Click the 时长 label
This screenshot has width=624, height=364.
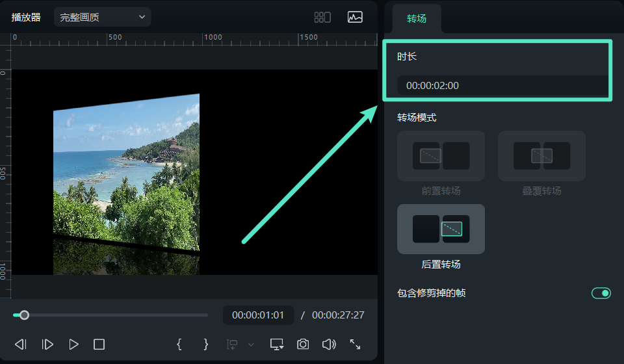coord(407,57)
